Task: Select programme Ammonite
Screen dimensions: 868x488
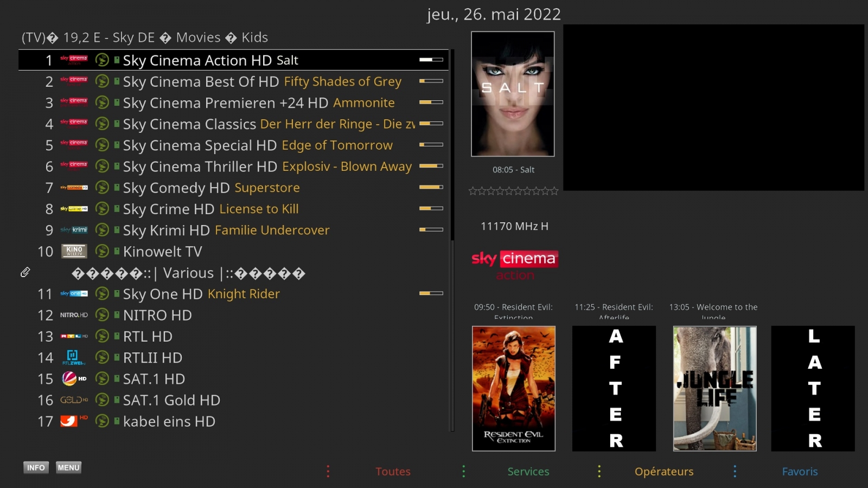Action: [364, 102]
